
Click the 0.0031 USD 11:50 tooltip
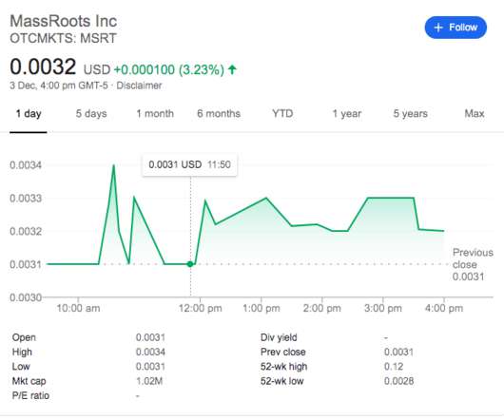point(189,164)
